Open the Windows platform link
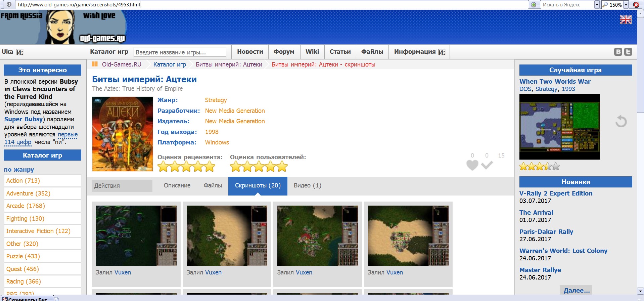Viewport: 644px width, 301px height. 217,142
